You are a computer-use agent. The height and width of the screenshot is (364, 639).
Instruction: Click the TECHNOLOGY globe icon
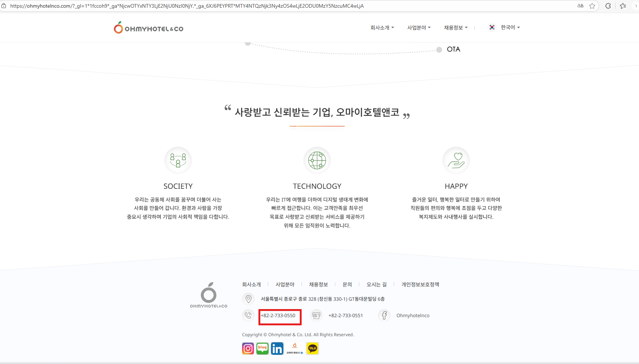317,160
